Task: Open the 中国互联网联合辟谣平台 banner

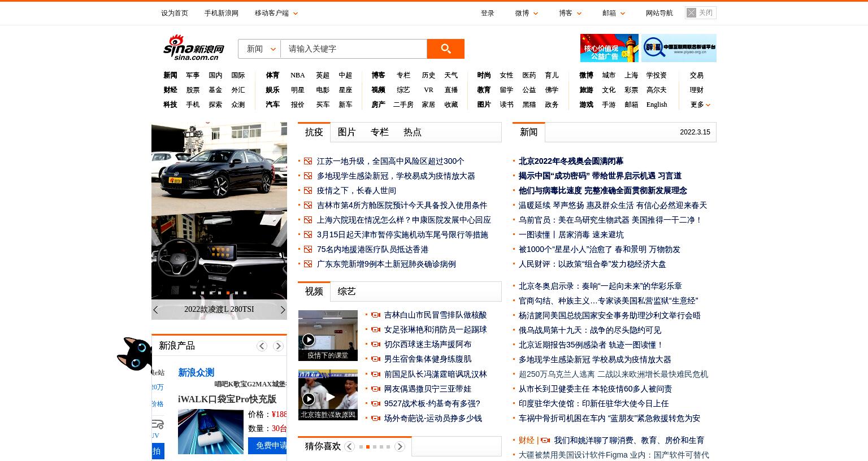Action: 679,48
